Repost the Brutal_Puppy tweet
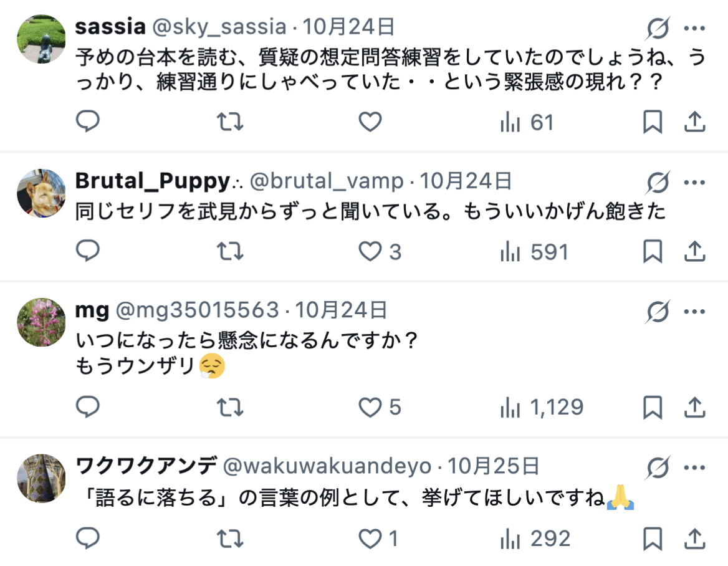The height and width of the screenshot is (566, 728). click(x=229, y=252)
